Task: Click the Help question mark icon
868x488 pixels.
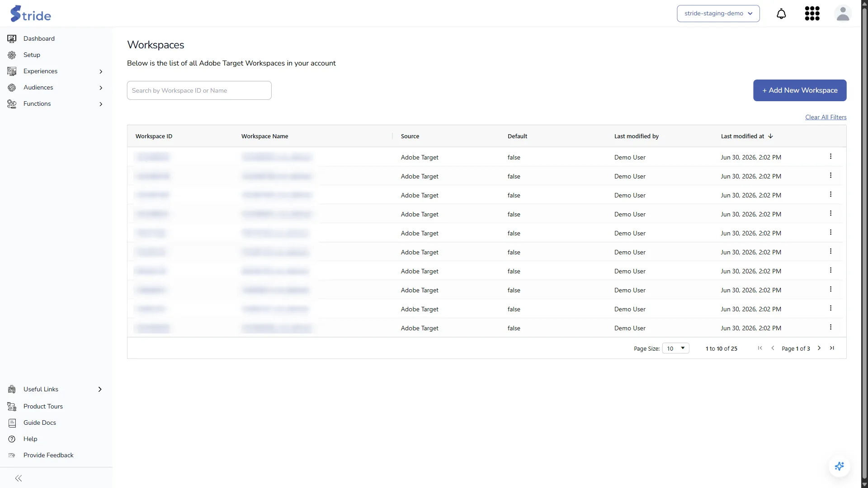Action: [x=12, y=439]
